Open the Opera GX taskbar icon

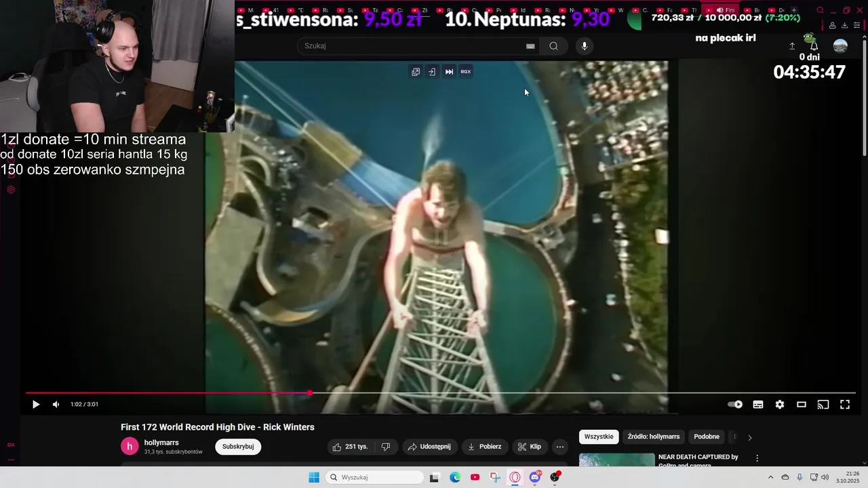(x=515, y=477)
